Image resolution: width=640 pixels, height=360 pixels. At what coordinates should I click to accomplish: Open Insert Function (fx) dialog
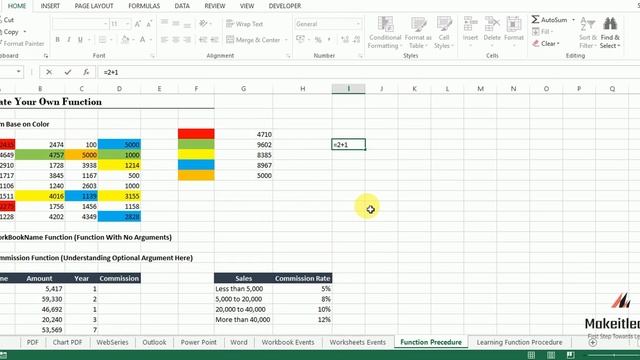[x=86, y=72]
